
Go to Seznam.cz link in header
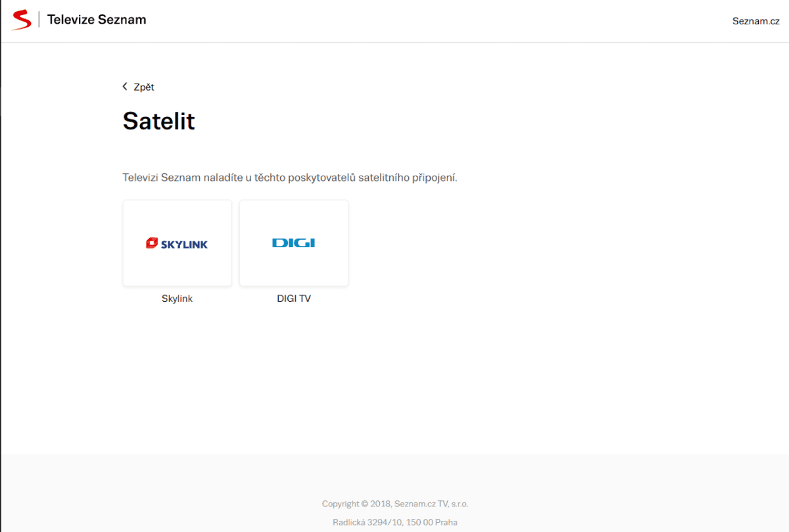tap(756, 21)
